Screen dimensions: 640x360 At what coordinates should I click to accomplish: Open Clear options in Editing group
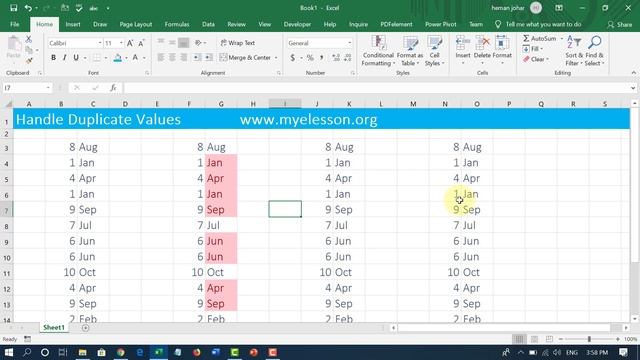536,60
